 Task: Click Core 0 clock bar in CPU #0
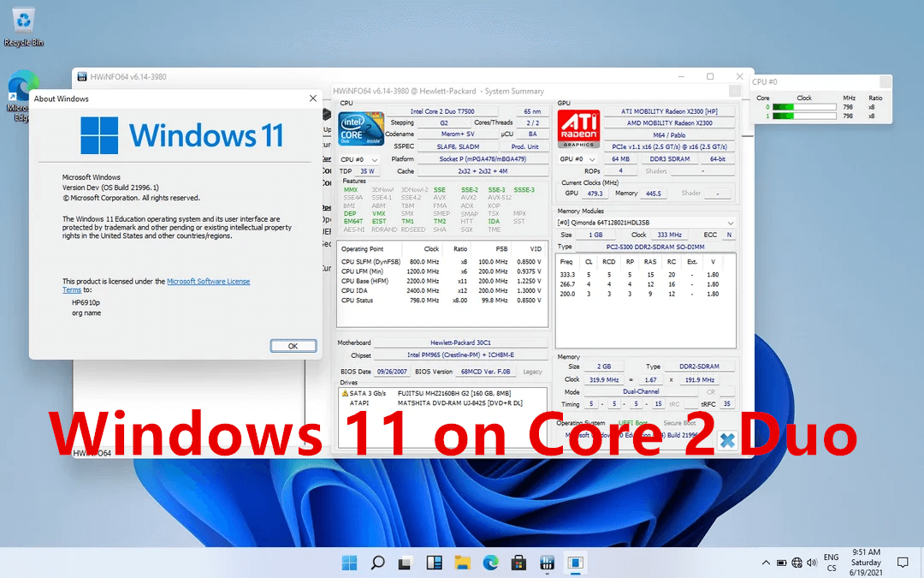pos(803,107)
